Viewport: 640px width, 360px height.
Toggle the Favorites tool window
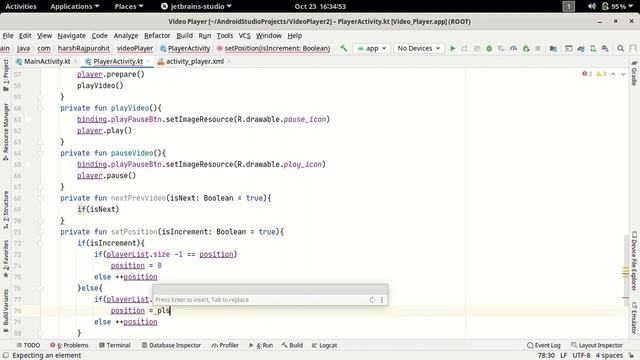point(6,259)
